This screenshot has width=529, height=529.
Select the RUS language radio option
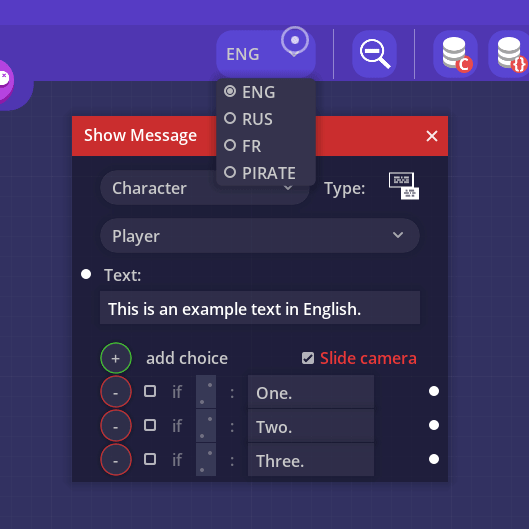point(248,119)
